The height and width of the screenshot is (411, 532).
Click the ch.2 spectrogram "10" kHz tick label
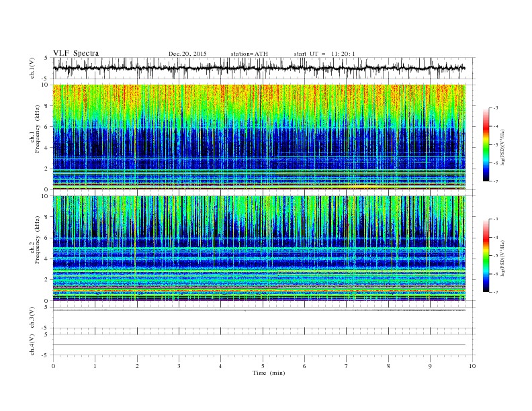coord(45,196)
